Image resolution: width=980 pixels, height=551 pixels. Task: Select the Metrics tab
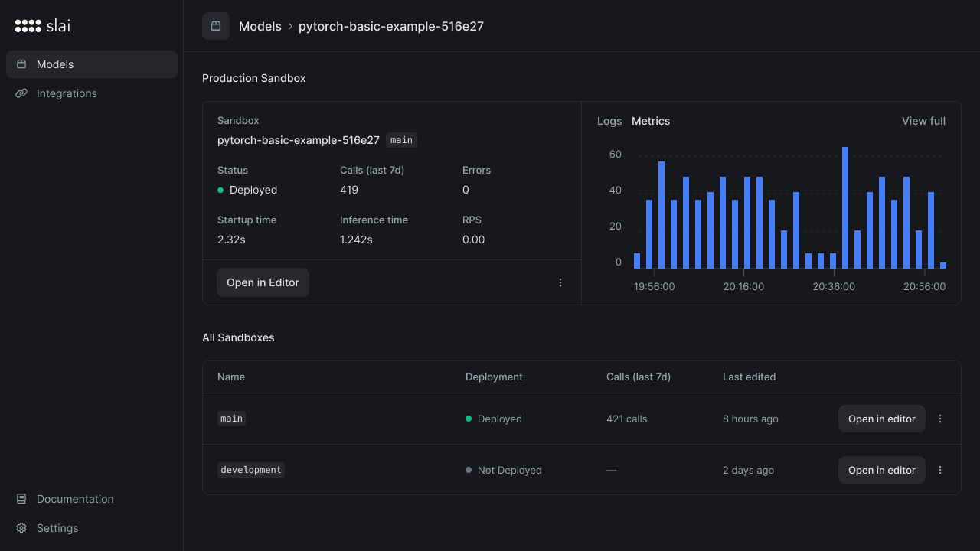pos(651,121)
